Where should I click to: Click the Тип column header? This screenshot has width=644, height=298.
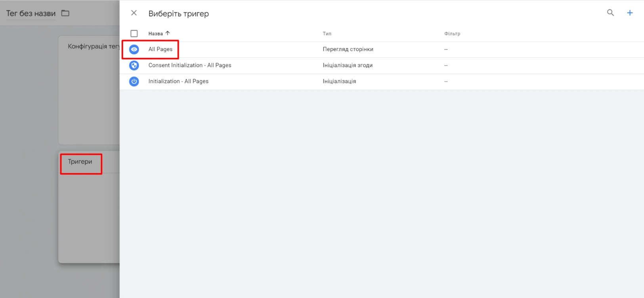tap(327, 34)
